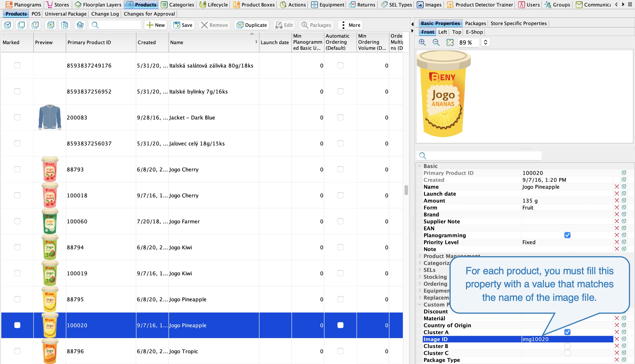The height and width of the screenshot is (364, 635).
Task: Open the Product Detector Trainer module
Action: pos(480,5)
